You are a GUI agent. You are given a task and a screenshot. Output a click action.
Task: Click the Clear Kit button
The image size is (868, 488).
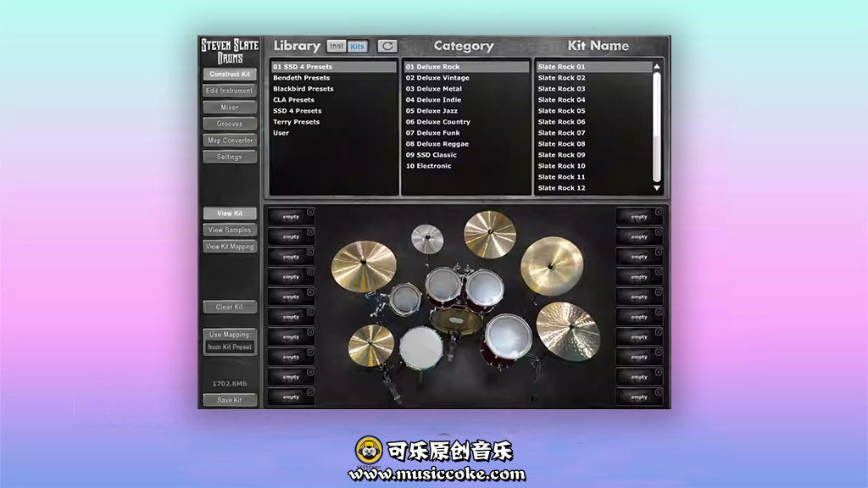coord(230,307)
